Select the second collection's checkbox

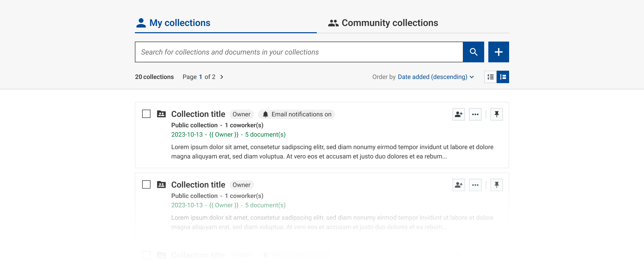[146, 184]
